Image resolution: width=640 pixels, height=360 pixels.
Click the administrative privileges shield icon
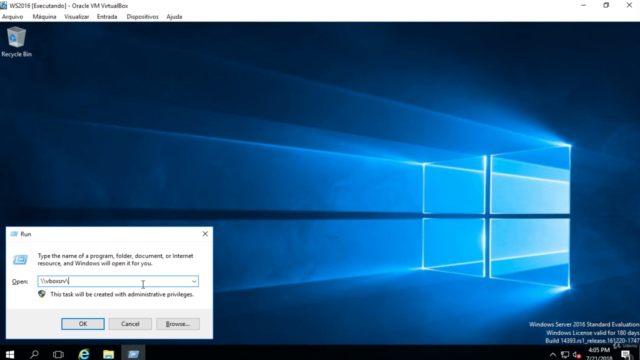tap(42, 294)
